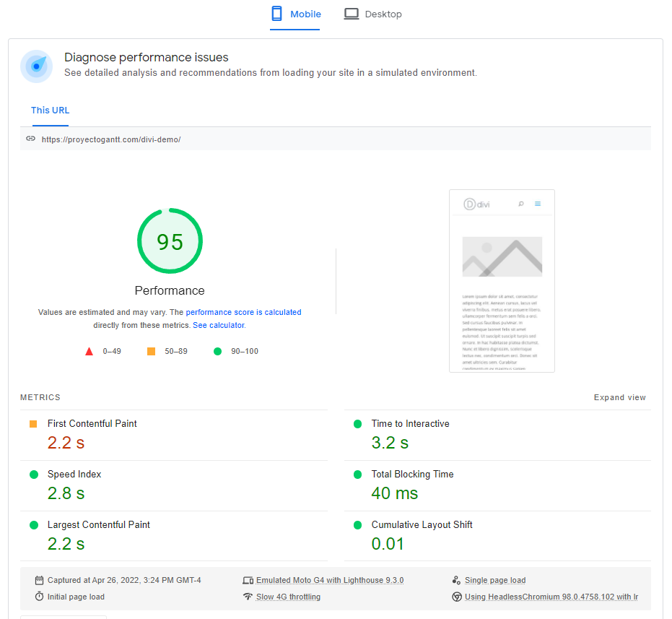Screen dimensions: 672x619
Task: Click the device icon next to Emulated Moto G4
Action: click(248, 580)
